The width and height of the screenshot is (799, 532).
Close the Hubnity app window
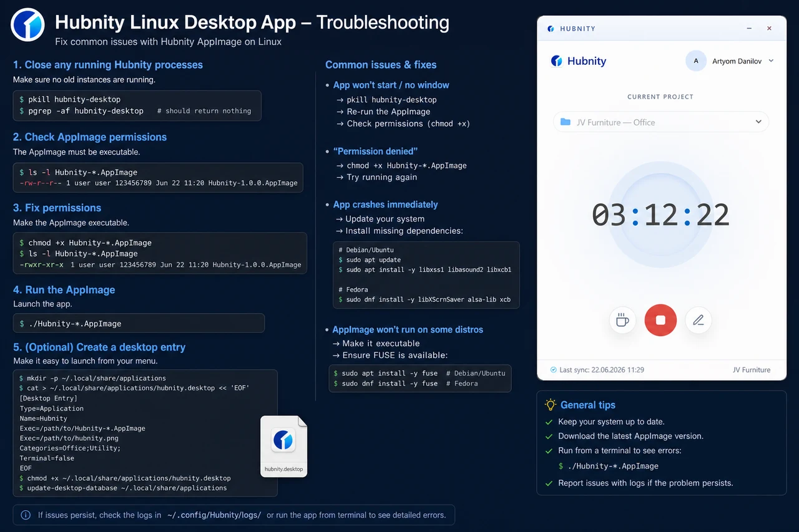[769, 29]
